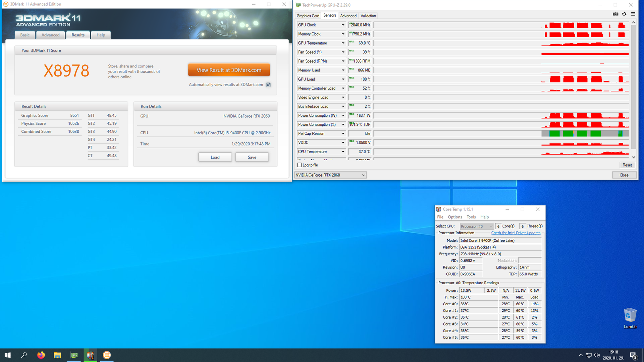Screen dimensions: 644x362
Task: Open GPU-Z Advanced tab
Action: (x=348, y=16)
